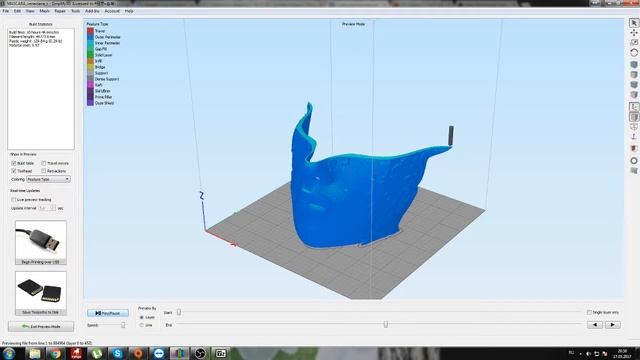Open TeamViewer from taskbar
640x360 pixels.
tap(159, 353)
